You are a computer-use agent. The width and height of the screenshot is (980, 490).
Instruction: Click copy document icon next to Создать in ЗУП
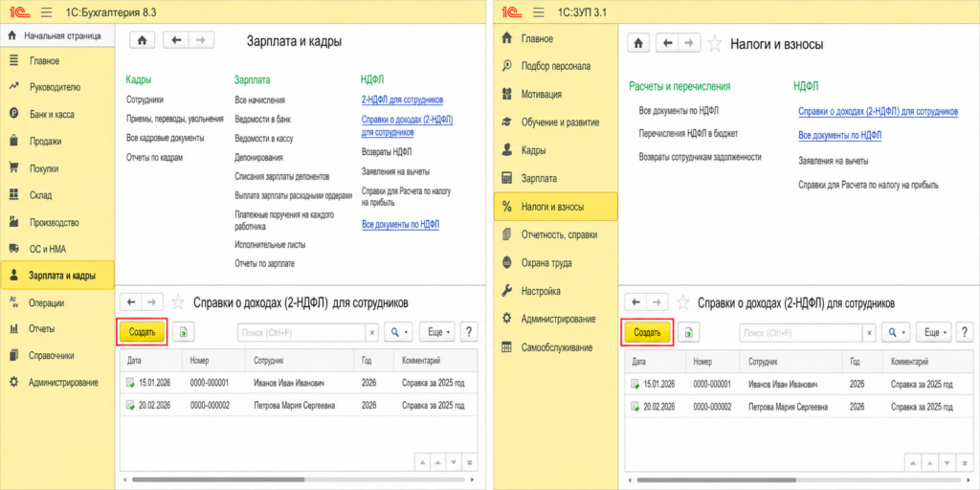(688, 332)
